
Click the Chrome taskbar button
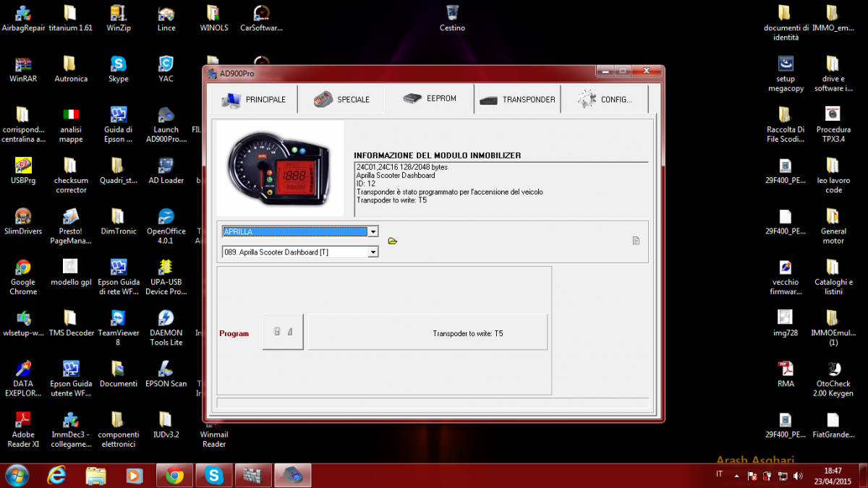[174, 476]
